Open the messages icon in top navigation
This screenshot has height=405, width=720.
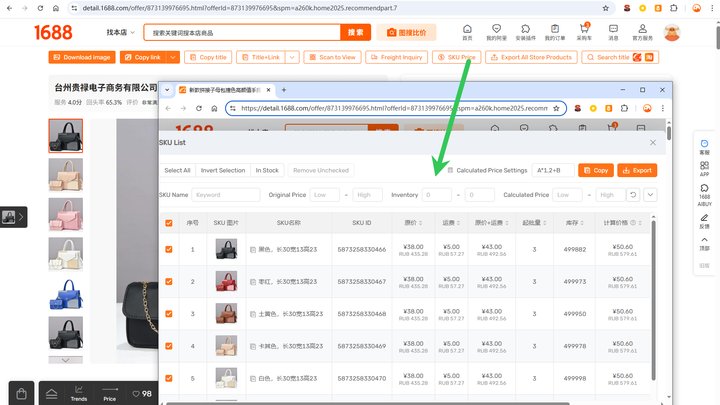pos(613,32)
